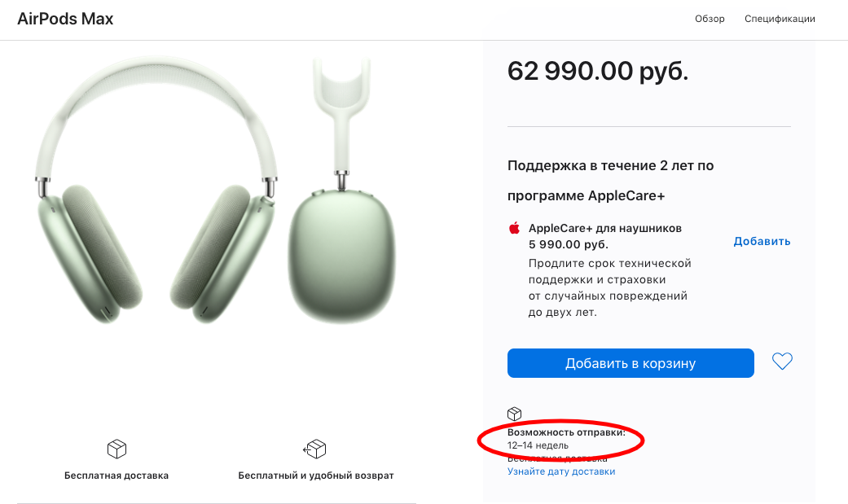Click the 12–14 недель shipping estimate
Image resolution: width=848 pixels, height=504 pixels.
click(x=538, y=445)
